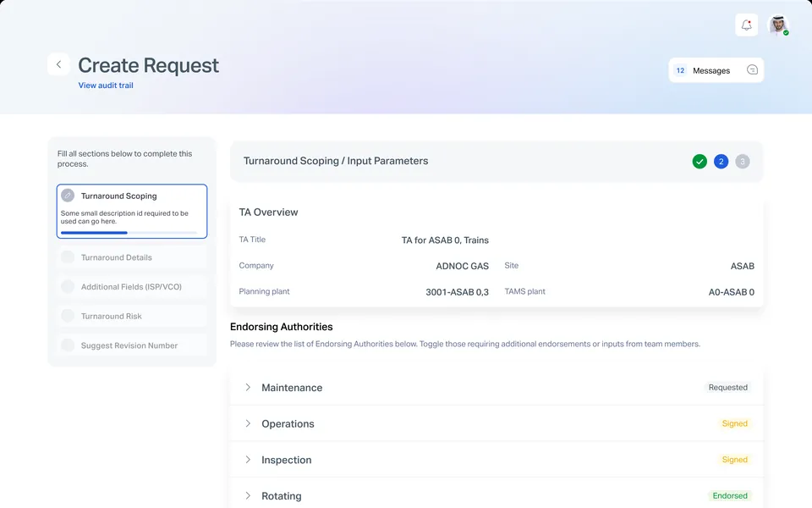Click the back arrow beside Create Request
812x508 pixels.
[58, 64]
